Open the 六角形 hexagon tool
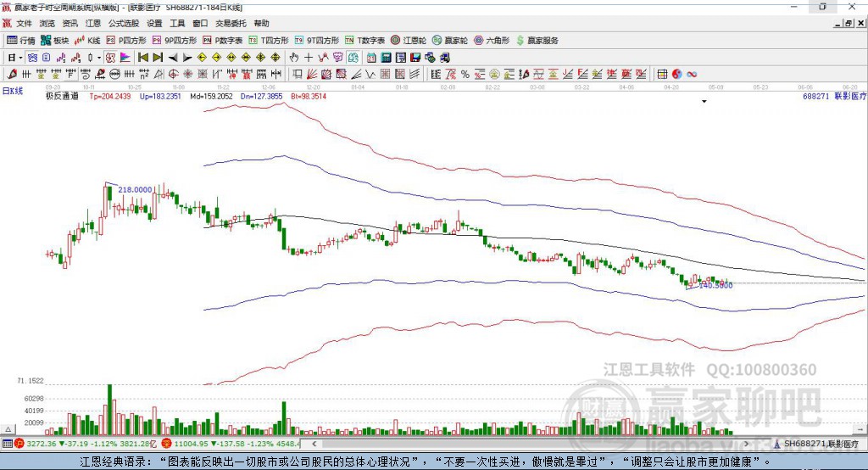Screen dimensions: 868x470 click(492, 41)
